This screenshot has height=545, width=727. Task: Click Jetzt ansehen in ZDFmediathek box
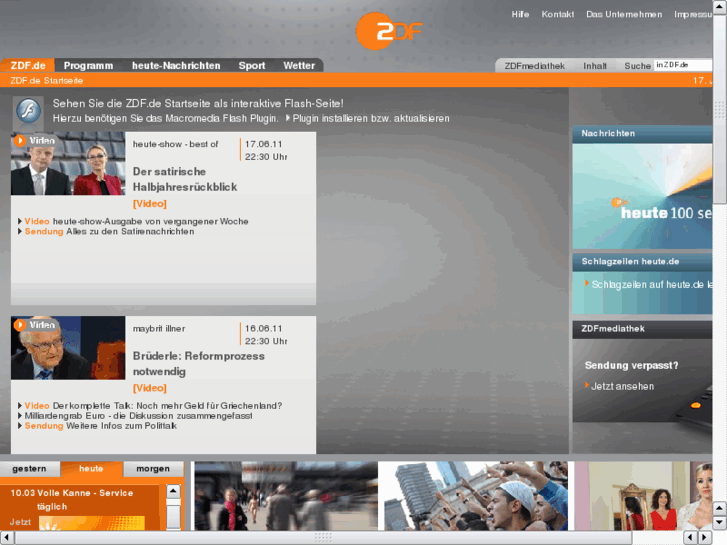tap(622, 386)
